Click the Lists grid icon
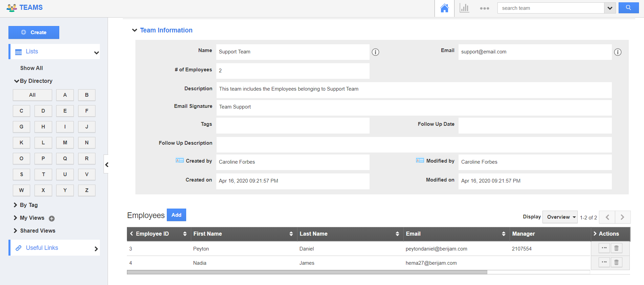Viewport: 644px width, 285px height. click(x=19, y=52)
